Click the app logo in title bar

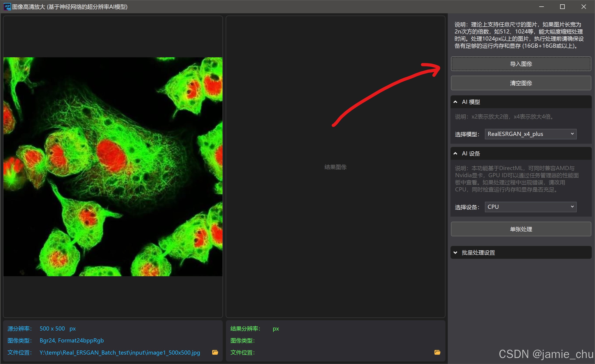pyautogui.click(x=7, y=7)
